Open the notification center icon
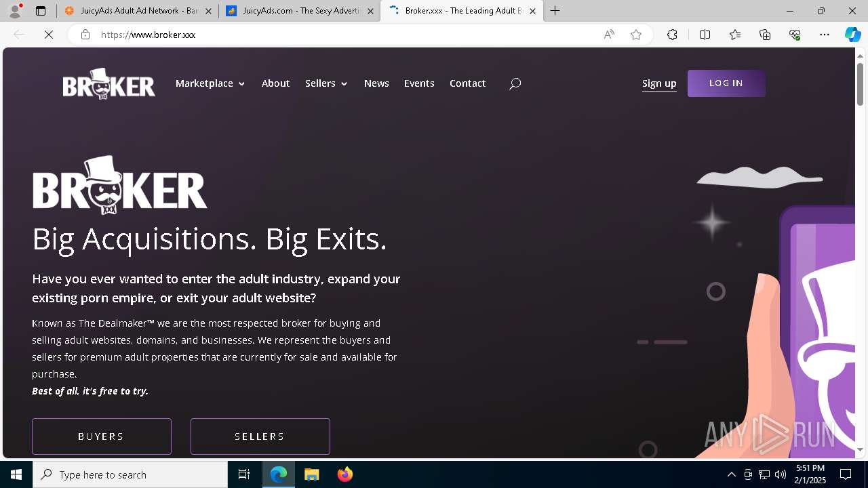Screen dimensions: 868x488 [x=846, y=474]
